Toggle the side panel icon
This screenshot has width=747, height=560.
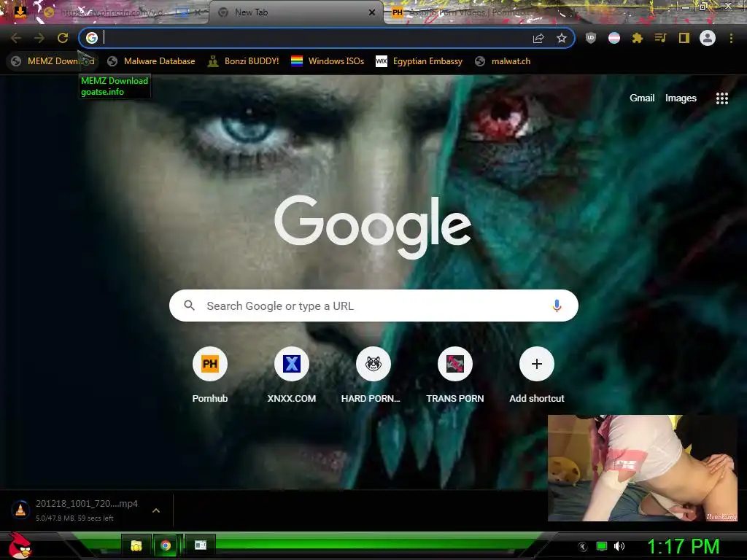(x=684, y=38)
